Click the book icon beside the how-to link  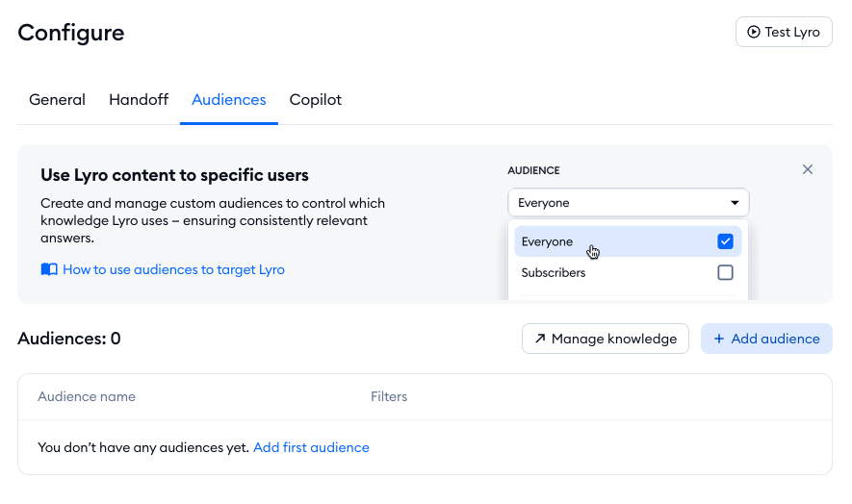pyautogui.click(x=49, y=269)
